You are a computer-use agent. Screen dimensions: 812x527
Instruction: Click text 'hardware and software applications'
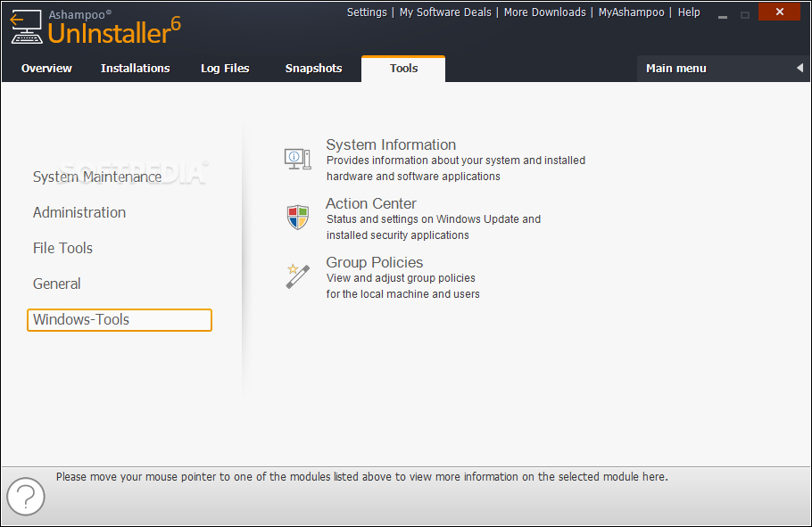[413, 177]
